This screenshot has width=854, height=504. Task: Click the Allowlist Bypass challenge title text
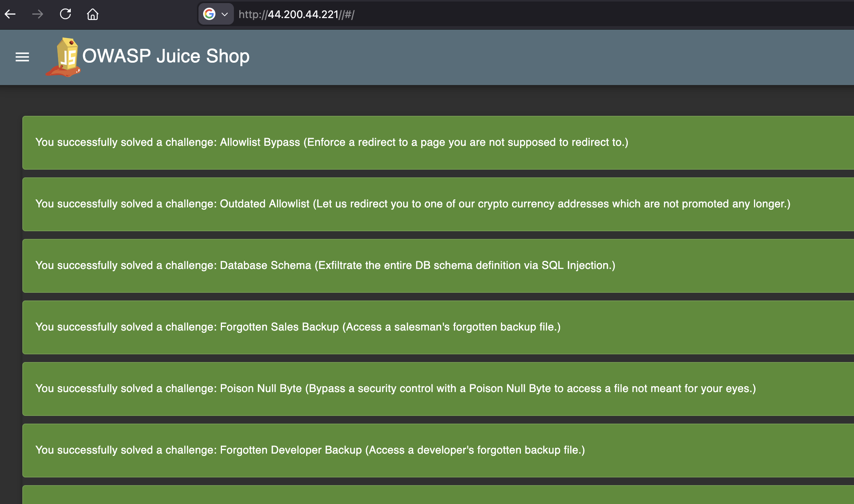coord(260,142)
